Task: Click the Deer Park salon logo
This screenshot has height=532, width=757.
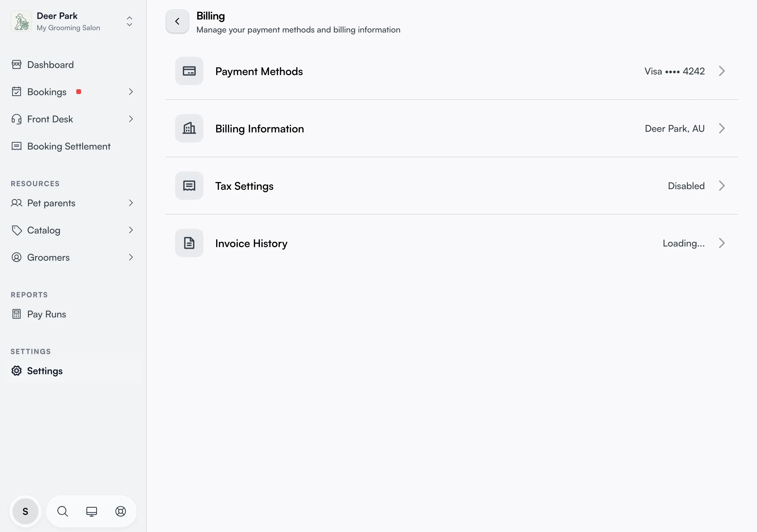Action: point(21,21)
